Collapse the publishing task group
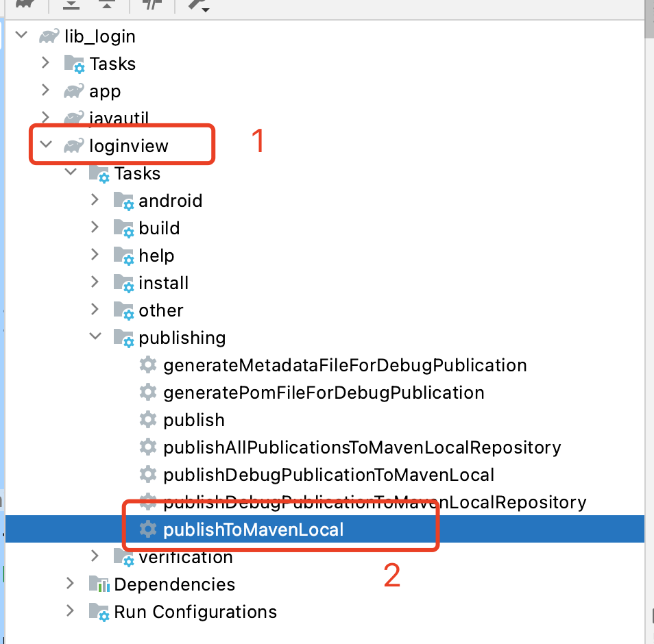The height and width of the screenshot is (644, 654). tap(95, 336)
